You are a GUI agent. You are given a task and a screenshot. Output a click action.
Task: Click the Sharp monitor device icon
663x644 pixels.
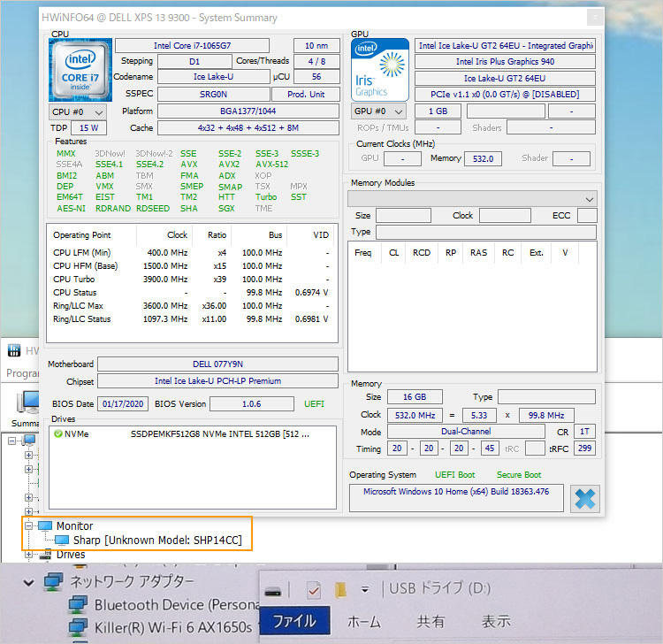[x=62, y=540]
